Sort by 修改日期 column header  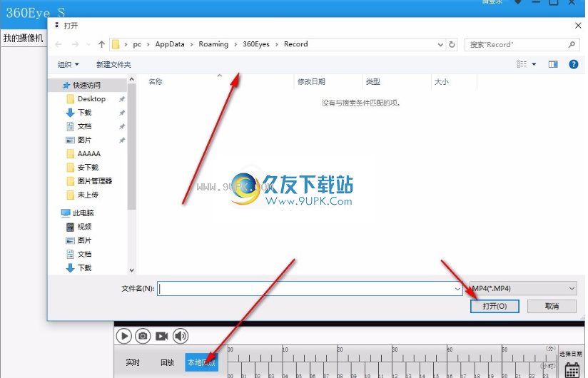tap(311, 82)
